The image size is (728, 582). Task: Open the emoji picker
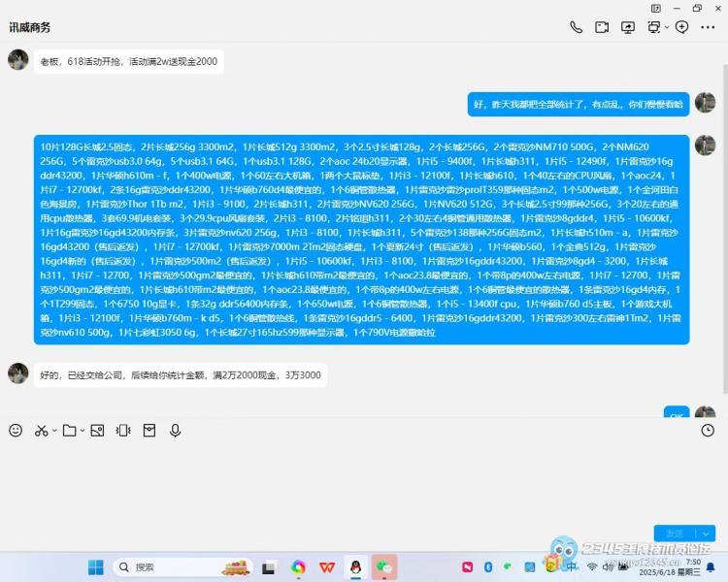point(16,431)
